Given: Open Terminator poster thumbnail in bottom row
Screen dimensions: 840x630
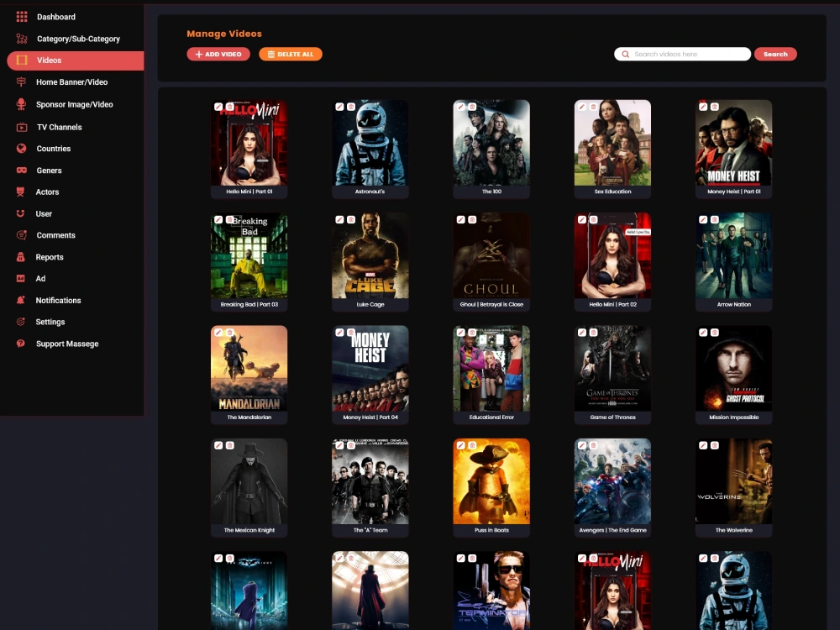Looking at the screenshot, I should pos(491,591).
